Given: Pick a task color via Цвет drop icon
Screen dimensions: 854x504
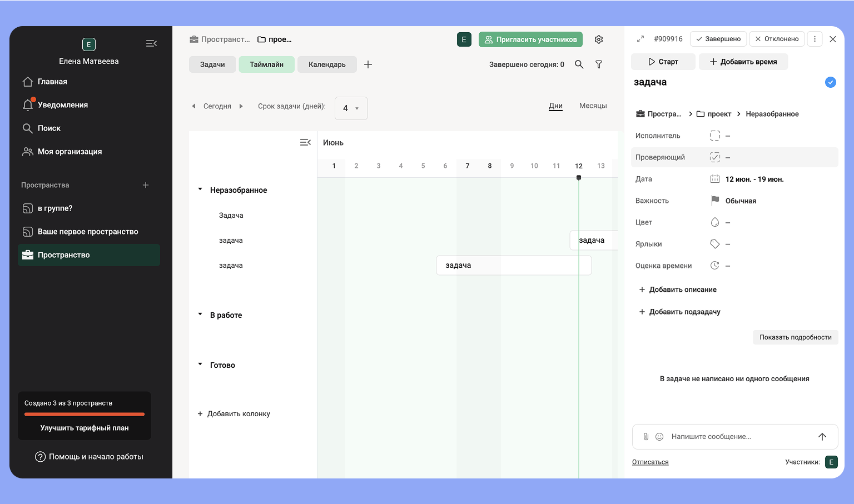Looking at the screenshot, I should coord(715,222).
